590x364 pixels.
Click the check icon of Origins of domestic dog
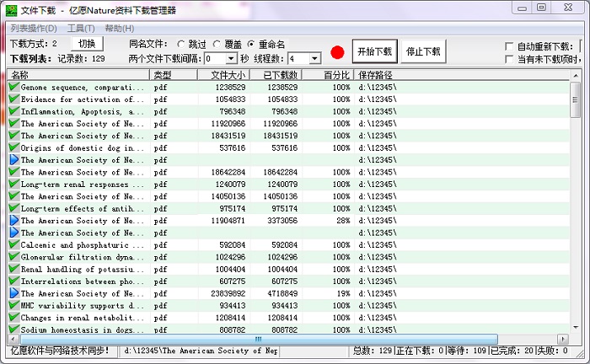pos(14,147)
